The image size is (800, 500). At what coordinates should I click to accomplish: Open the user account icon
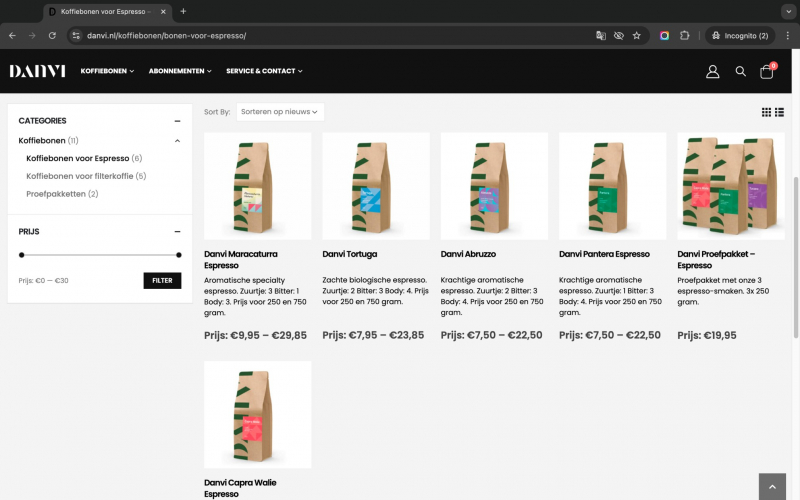coord(712,71)
